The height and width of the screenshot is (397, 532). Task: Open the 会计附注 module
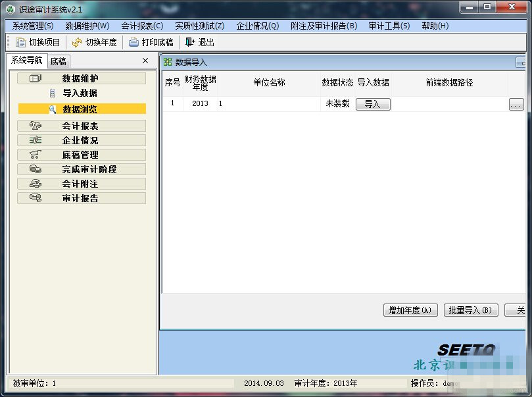[x=80, y=185]
